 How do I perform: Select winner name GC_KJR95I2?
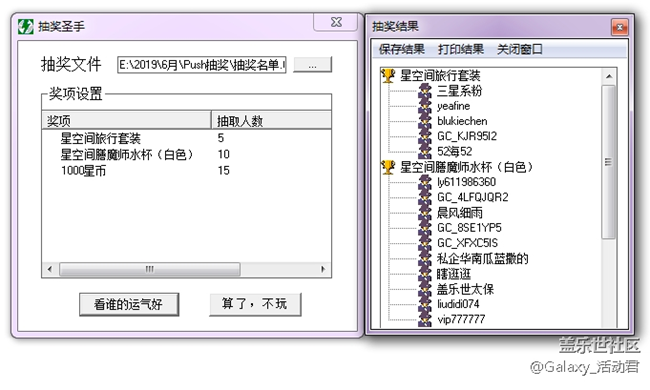467,136
